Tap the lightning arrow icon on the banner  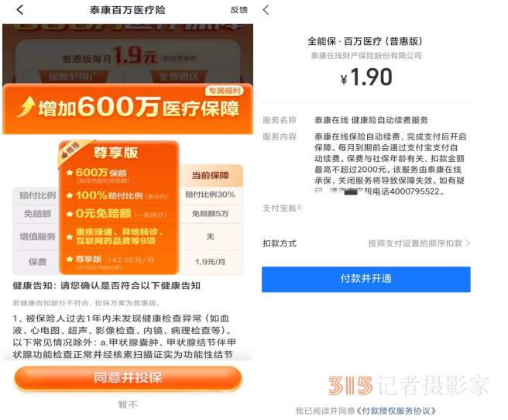pyautogui.click(x=26, y=106)
